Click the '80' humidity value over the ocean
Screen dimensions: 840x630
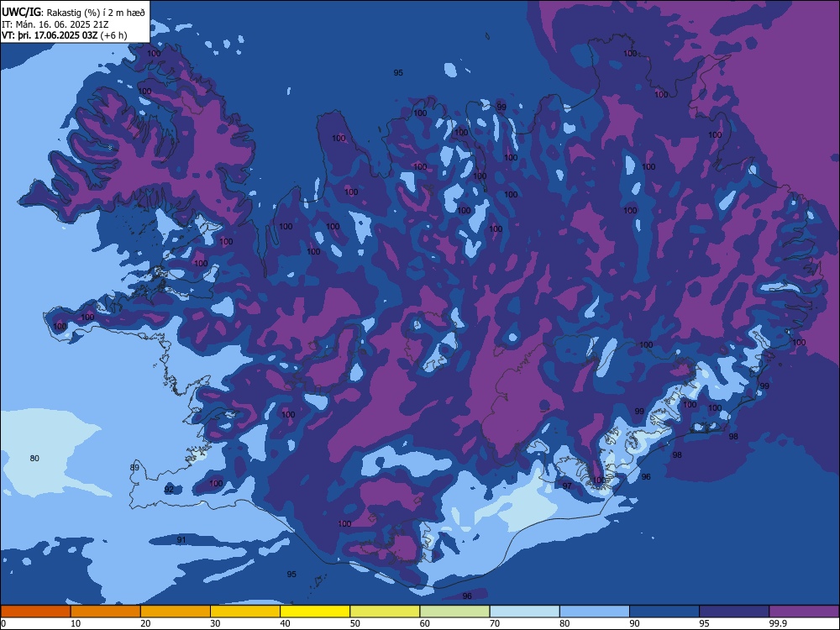click(34, 458)
